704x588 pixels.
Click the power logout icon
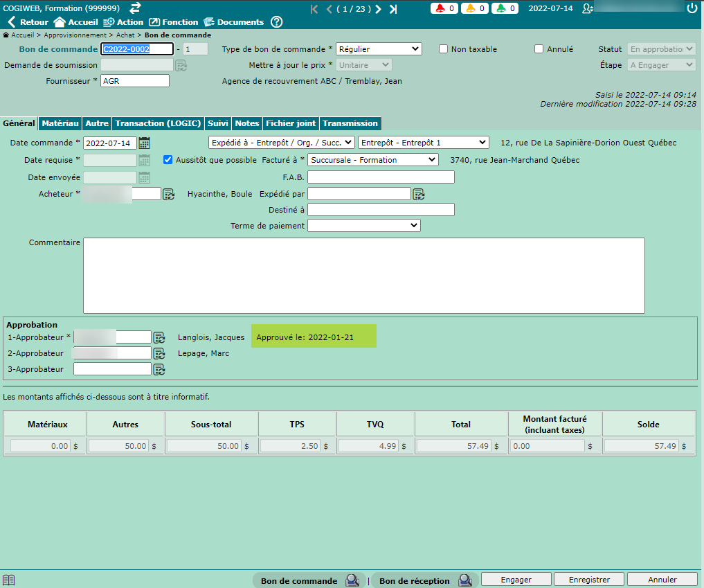tap(692, 8)
